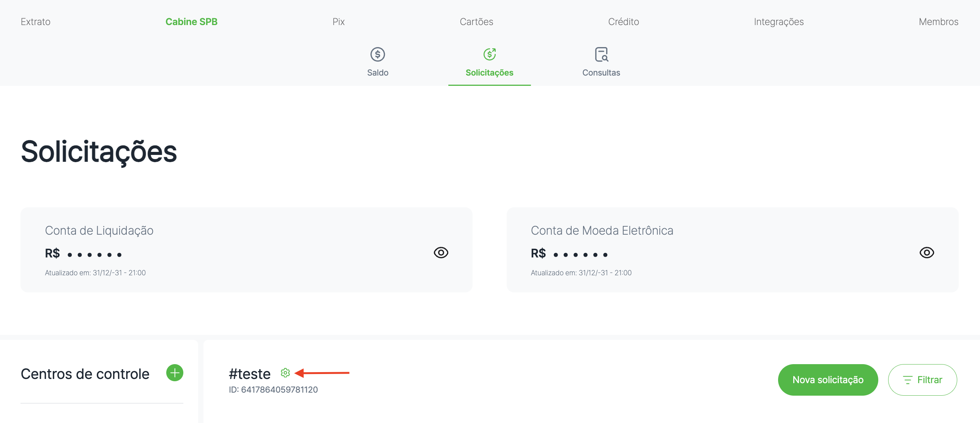Open the Integrações menu item
Viewport: 980px width, 423px height.
(x=778, y=22)
